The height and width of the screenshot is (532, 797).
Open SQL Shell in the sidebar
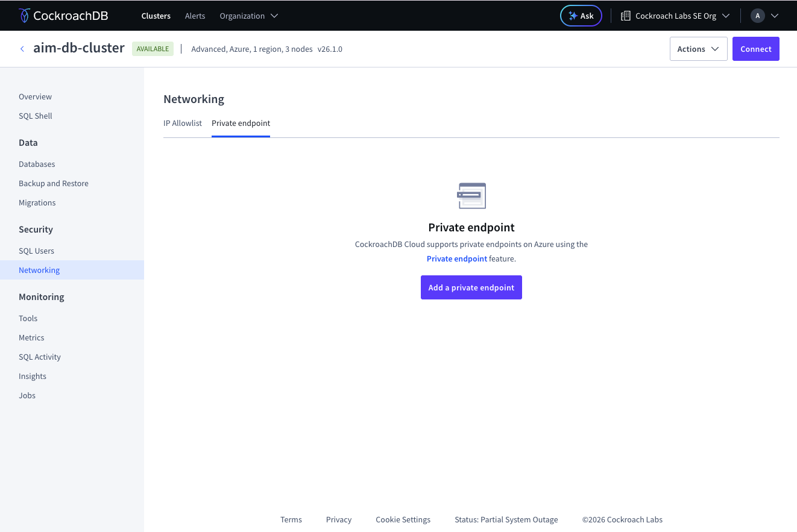click(x=36, y=116)
